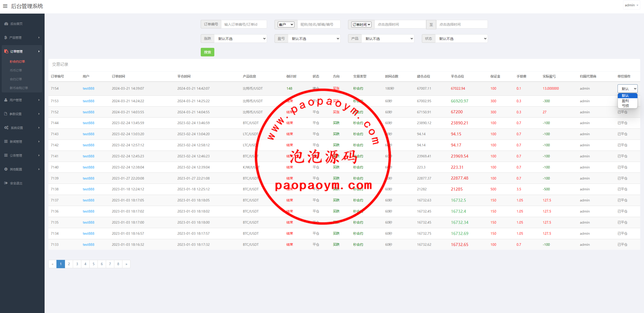Viewport: 644px width, 313px height.
Task: Open the 盈亏 filter dropdown
Action: [x=314, y=39]
